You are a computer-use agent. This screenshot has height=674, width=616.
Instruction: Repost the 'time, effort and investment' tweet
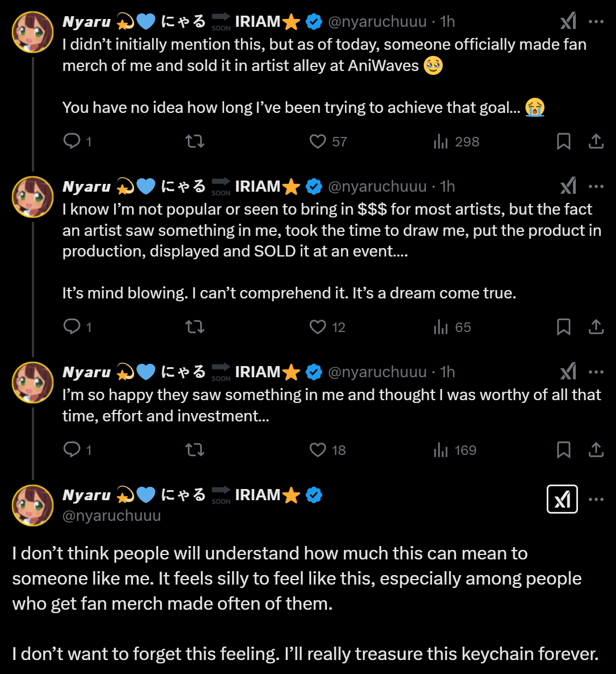click(x=195, y=450)
